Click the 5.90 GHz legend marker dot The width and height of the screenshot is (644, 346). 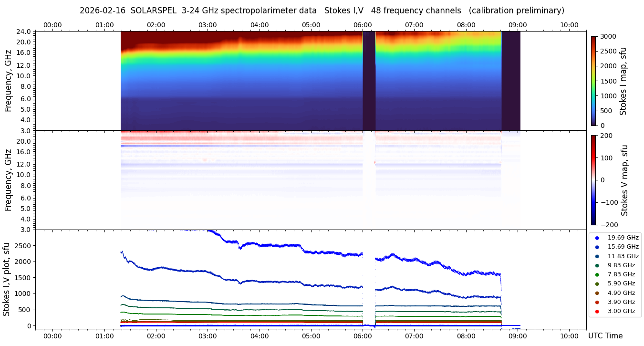(x=597, y=284)
